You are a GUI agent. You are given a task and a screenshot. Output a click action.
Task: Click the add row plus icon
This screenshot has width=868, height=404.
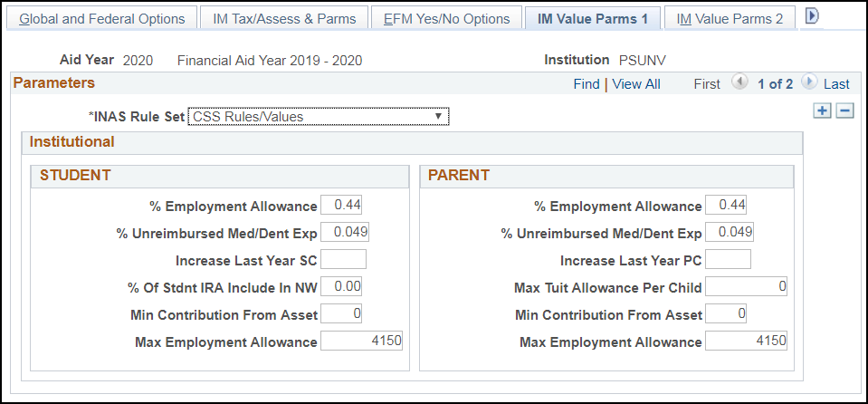click(x=822, y=111)
